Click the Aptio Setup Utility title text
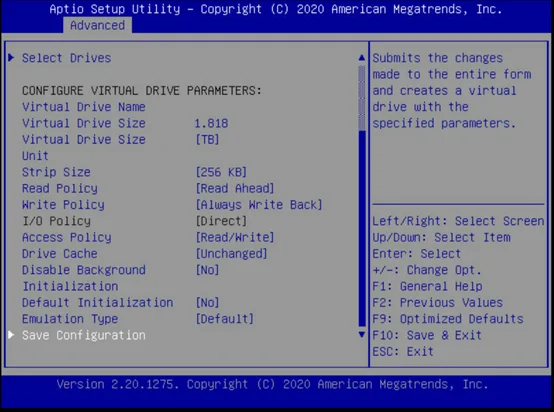The height and width of the screenshot is (412, 554). point(276,9)
